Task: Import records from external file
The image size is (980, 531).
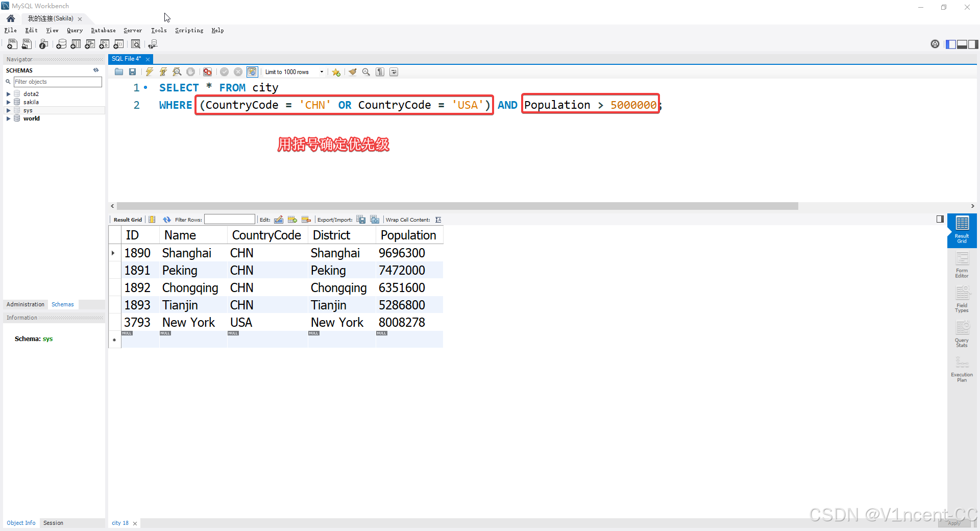Action: (375, 220)
